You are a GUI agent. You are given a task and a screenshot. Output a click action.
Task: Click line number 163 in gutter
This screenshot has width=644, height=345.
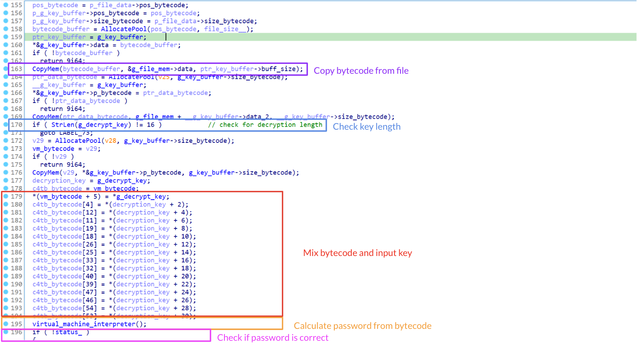click(17, 69)
